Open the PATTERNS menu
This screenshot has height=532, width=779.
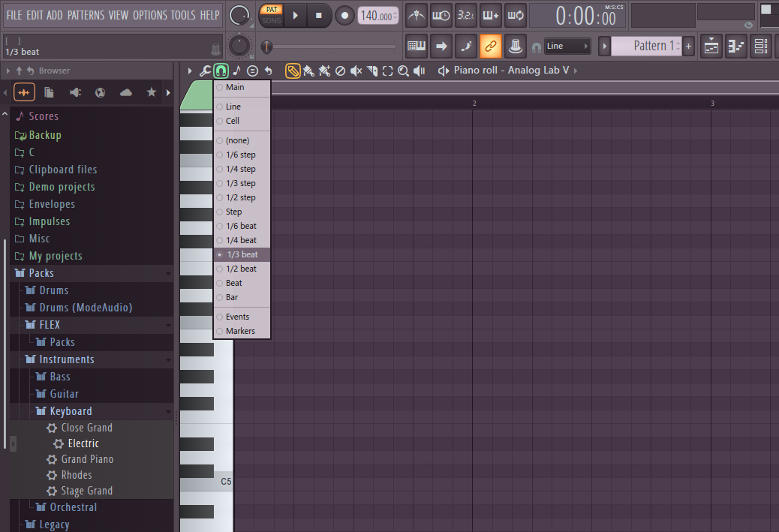point(86,15)
